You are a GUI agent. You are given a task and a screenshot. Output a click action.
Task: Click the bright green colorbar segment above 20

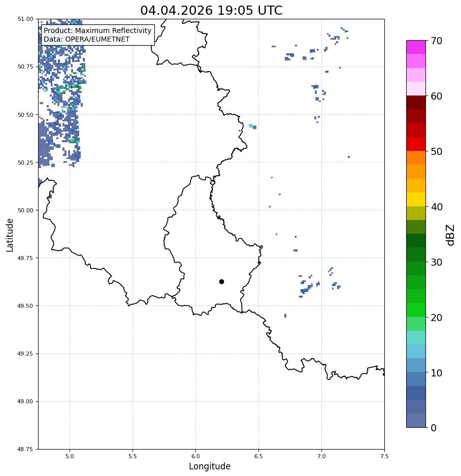416,310
